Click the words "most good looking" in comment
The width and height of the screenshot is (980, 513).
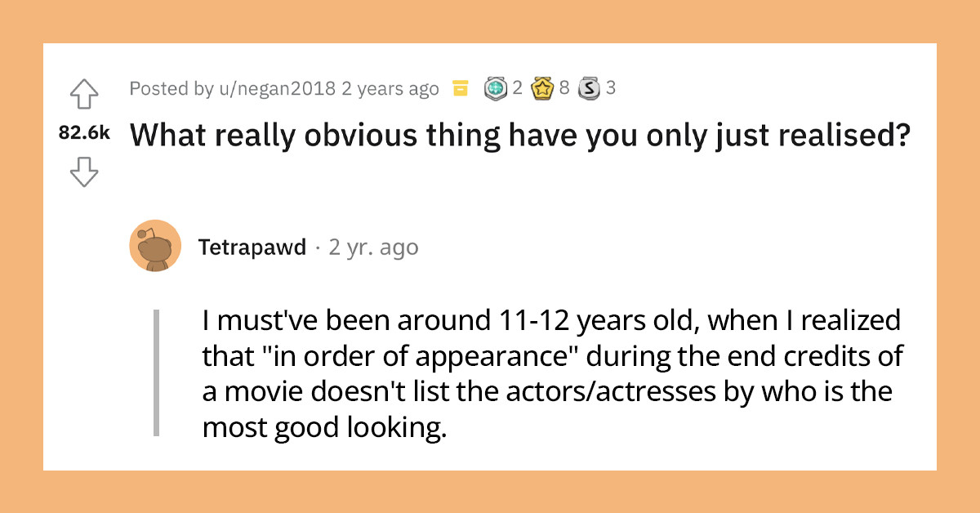[324, 426]
